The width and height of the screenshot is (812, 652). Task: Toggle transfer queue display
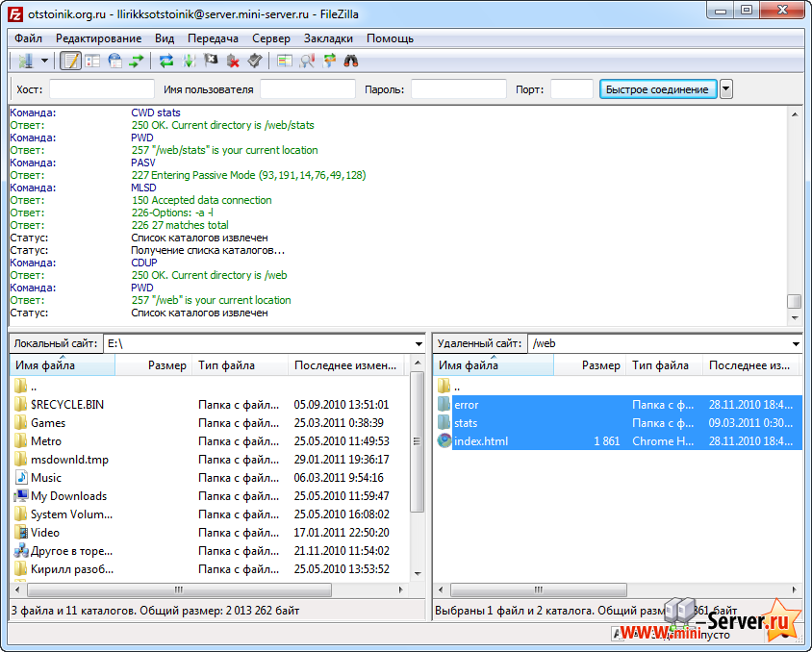[137, 61]
